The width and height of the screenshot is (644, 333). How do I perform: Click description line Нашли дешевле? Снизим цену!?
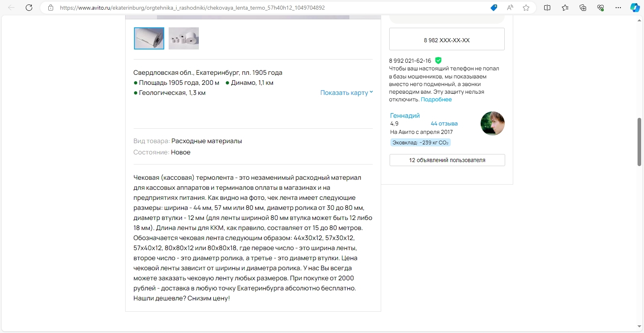pyautogui.click(x=182, y=298)
